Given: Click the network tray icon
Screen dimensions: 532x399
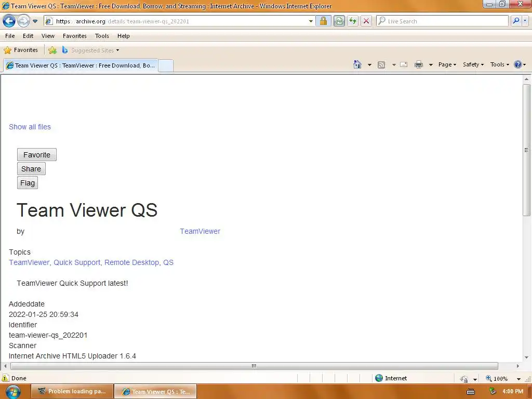Looking at the screenshot, I should pos(493,392).
